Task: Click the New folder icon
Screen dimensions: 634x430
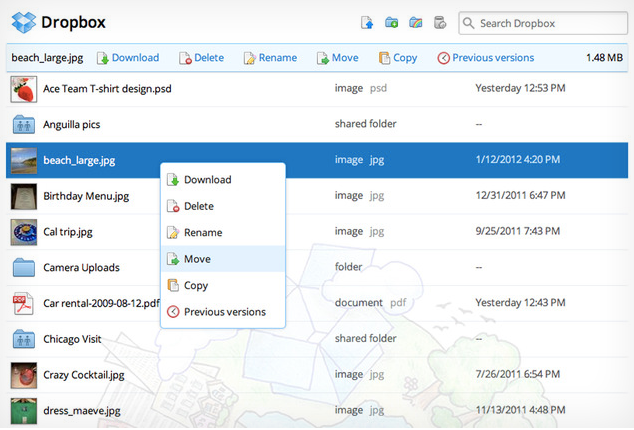Action: pos(392,22)
